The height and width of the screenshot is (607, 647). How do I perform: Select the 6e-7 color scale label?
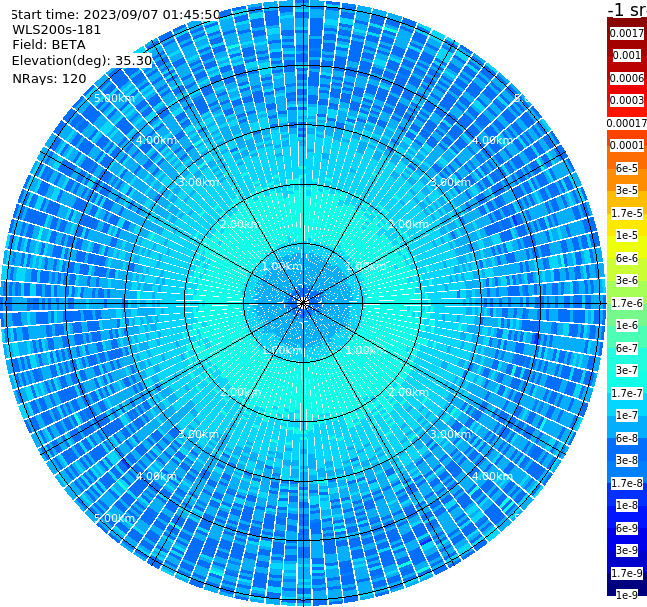click(627, 348)
